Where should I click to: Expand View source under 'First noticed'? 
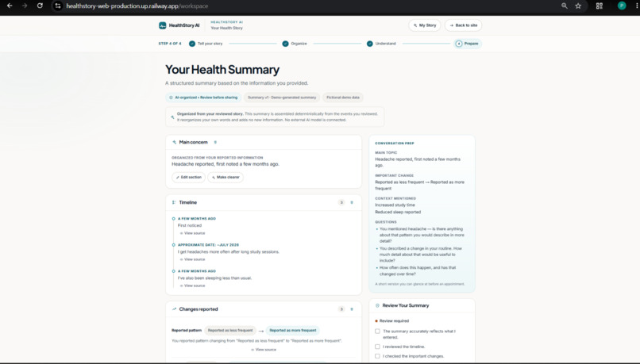193,233
